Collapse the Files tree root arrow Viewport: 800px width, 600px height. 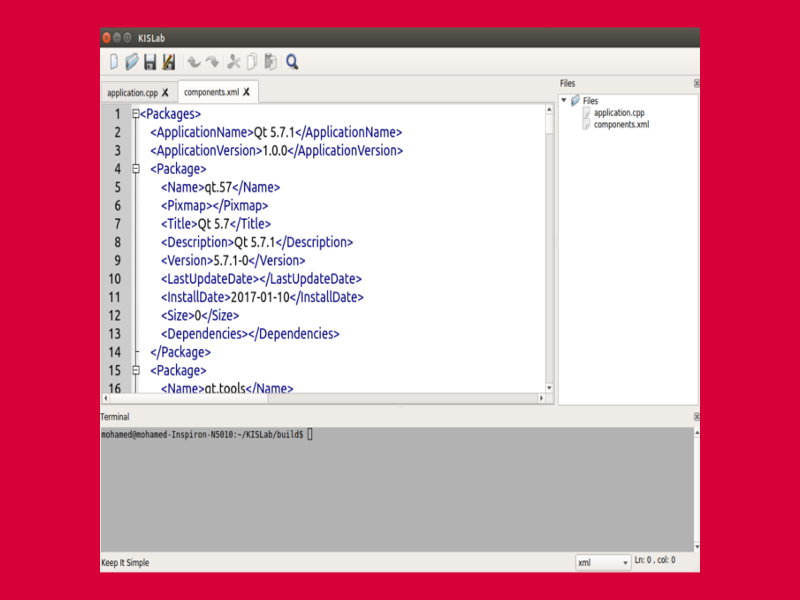564,100
